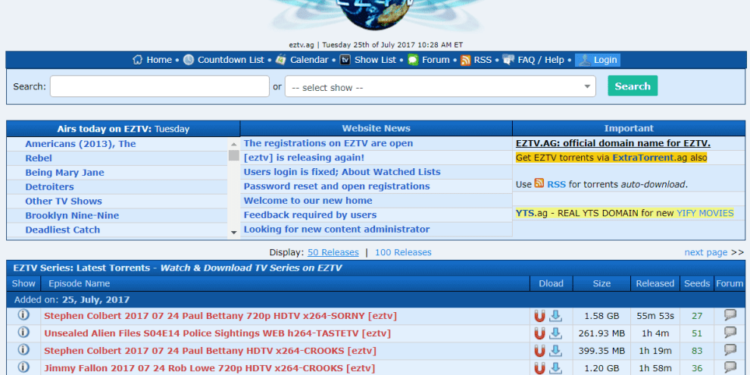Viewport: 750px width, 375px height.
Task: Open magnet link for Stephen Colbert HDTV CROOKS
Action: pyautogui.click(x=540, y=351)
